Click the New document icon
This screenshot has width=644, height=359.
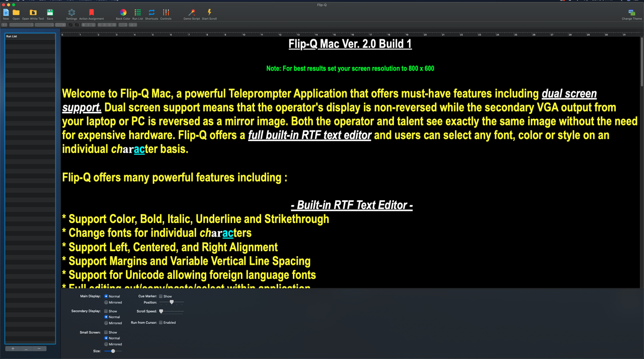(6, 13)
